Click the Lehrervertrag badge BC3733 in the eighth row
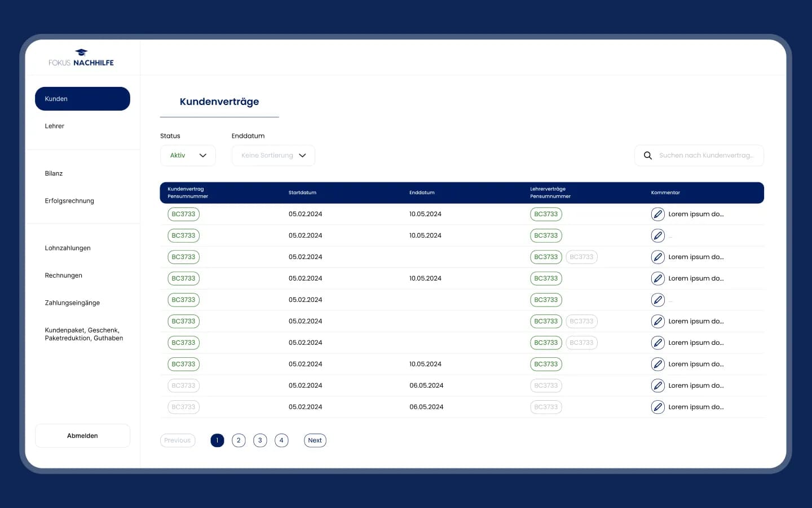812x508 pixels. [546, 365]
